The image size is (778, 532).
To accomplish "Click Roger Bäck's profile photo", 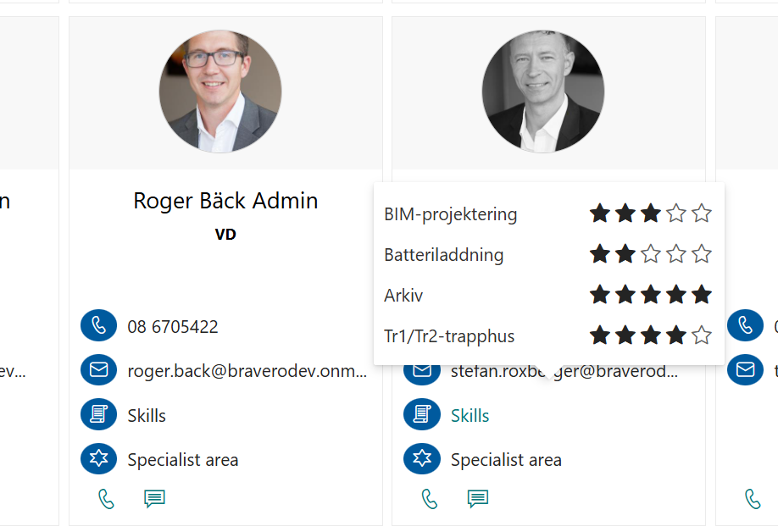I will (x=220, y=91).
